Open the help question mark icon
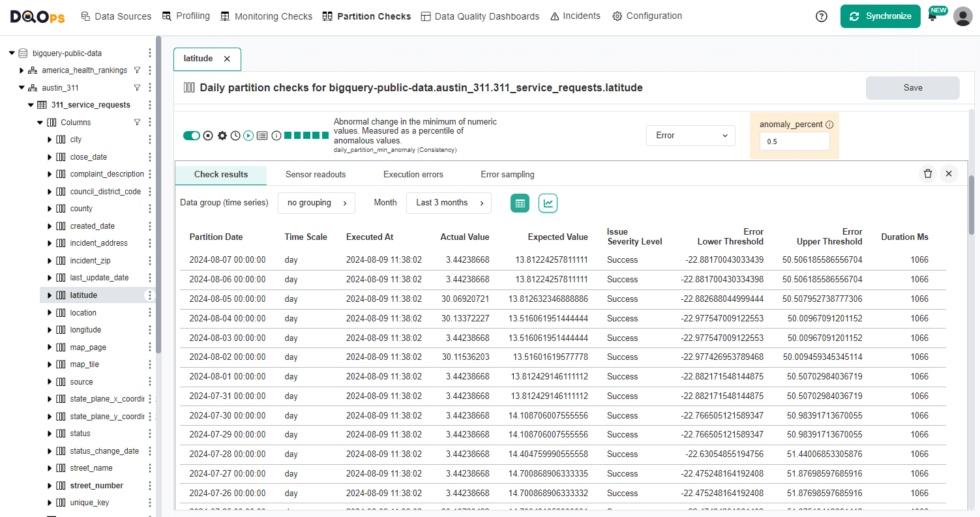The width and height of the screenshot is (980, 517). click(822, 16)
